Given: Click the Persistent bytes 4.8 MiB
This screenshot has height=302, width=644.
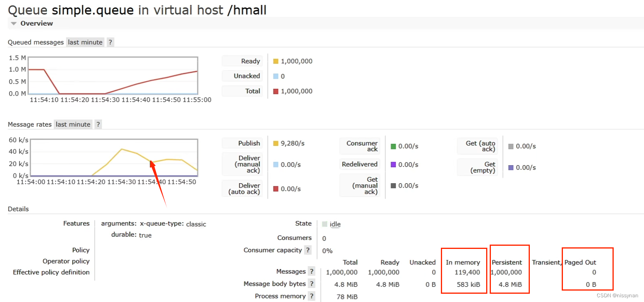Looking at the screenshot, I should click(x=510, y=284).
